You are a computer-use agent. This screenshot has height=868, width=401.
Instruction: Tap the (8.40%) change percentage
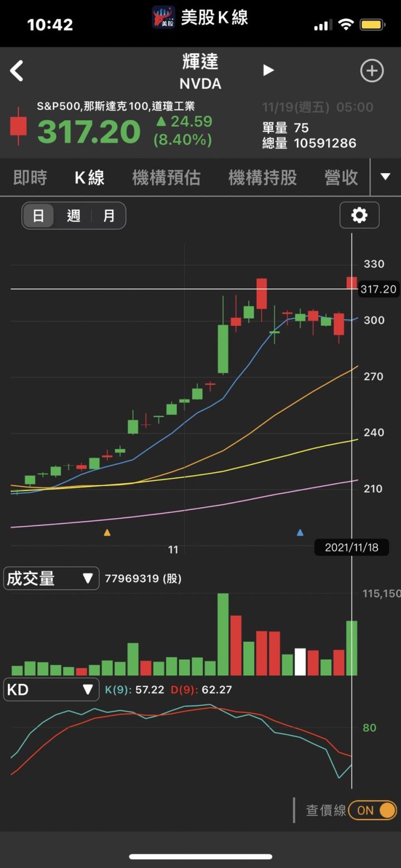pyautogui.click(x=183, y=139)
